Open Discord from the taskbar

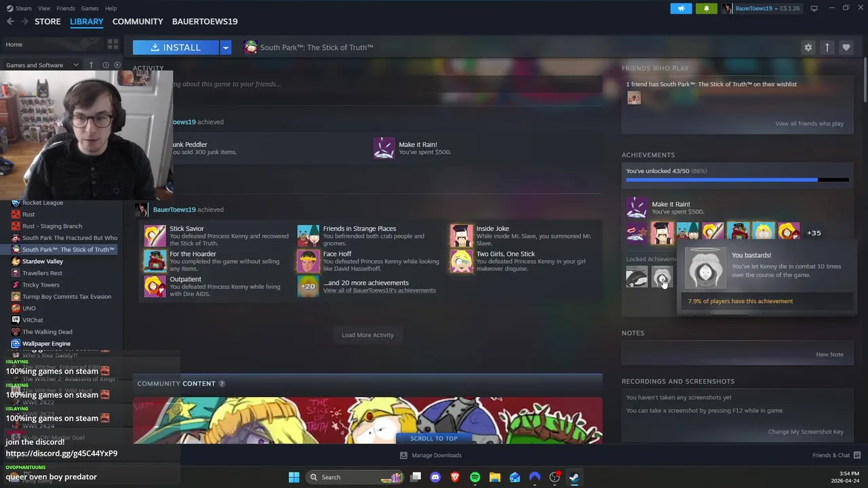pos(435,477)
